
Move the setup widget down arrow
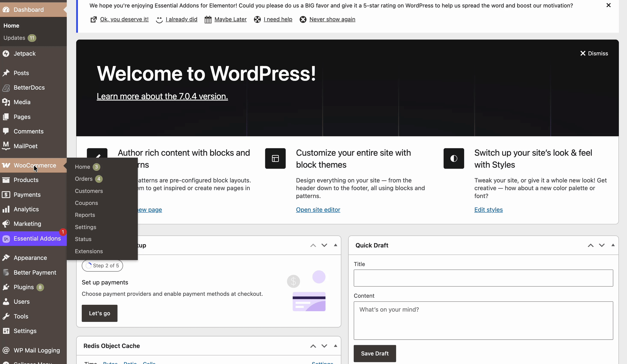click(324, 245)
